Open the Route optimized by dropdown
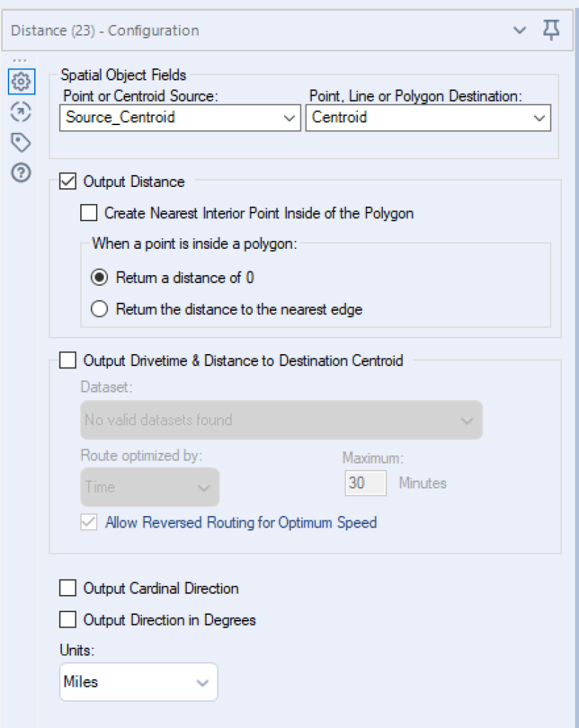This screenshot has height=728, width=579. pyautogui.click(x=149, y=488)
